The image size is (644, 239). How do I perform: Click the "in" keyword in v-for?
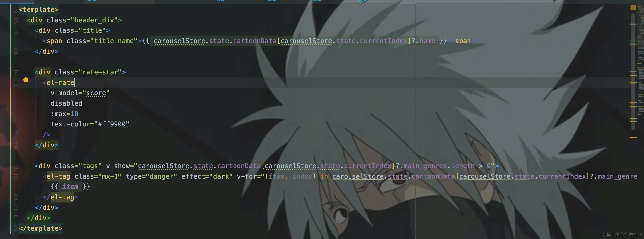[x=324, y=176]
